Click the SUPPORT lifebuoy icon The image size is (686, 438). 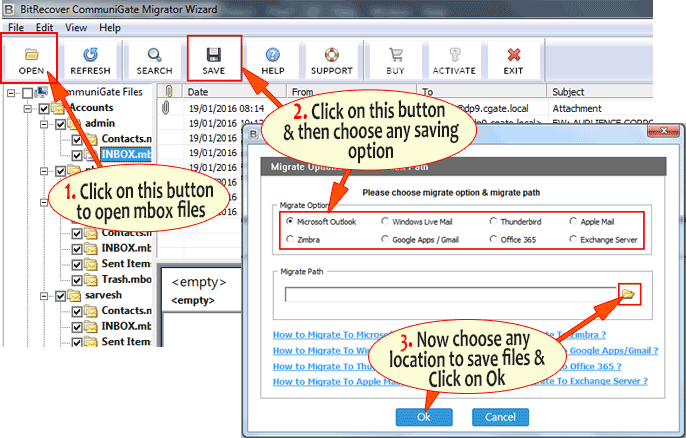(332, 54)
